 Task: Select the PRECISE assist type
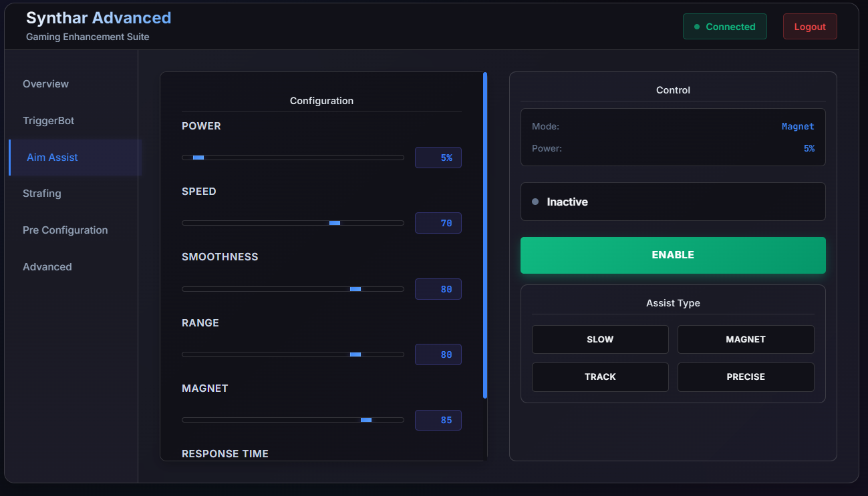click(x=746, y=377)
